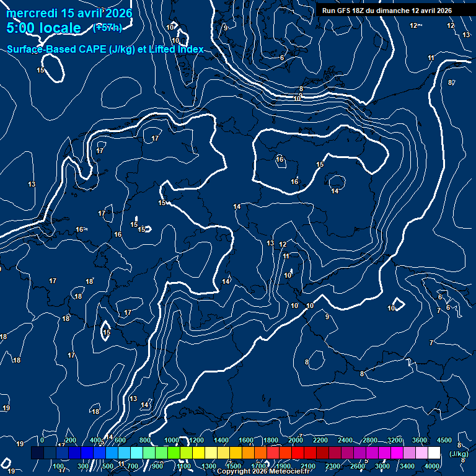The height and width of the screenshot is (476, 476).
Task: Click the '1200' legend value
Action: click(196, 440)
